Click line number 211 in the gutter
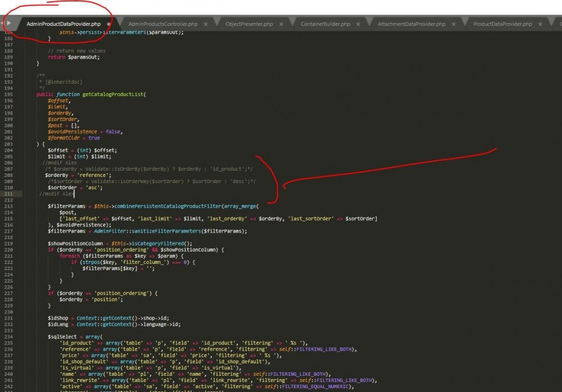Screen dimensions: 562x392 pos(8,194)
